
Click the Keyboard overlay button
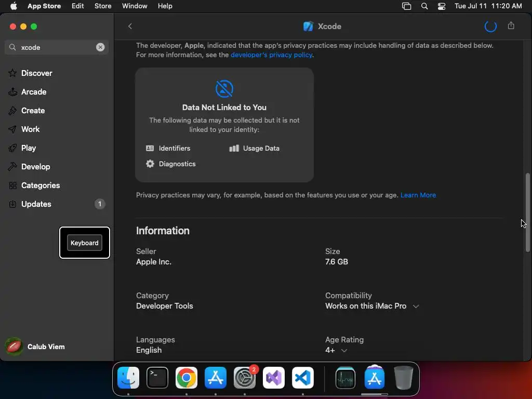(x=85, y=243)
